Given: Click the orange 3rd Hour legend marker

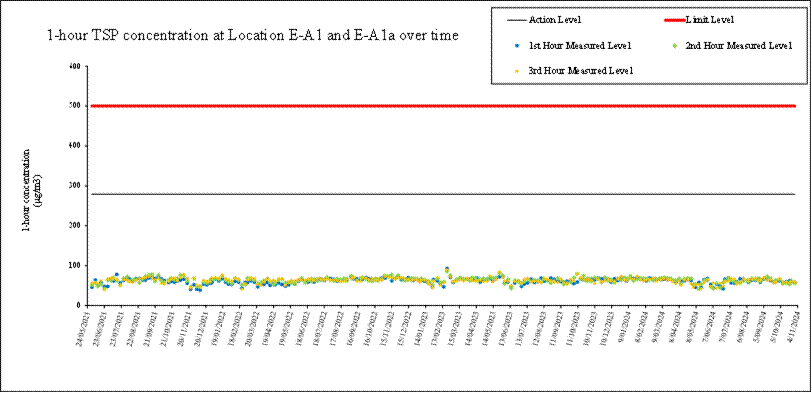Looking at the screenshot, I should (x=517, y=70).
